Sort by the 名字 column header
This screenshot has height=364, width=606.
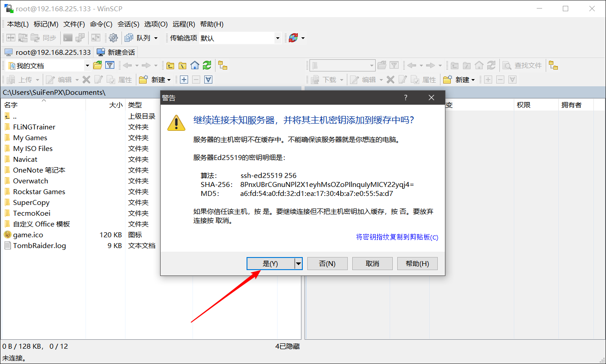click(x=43, y=105)
